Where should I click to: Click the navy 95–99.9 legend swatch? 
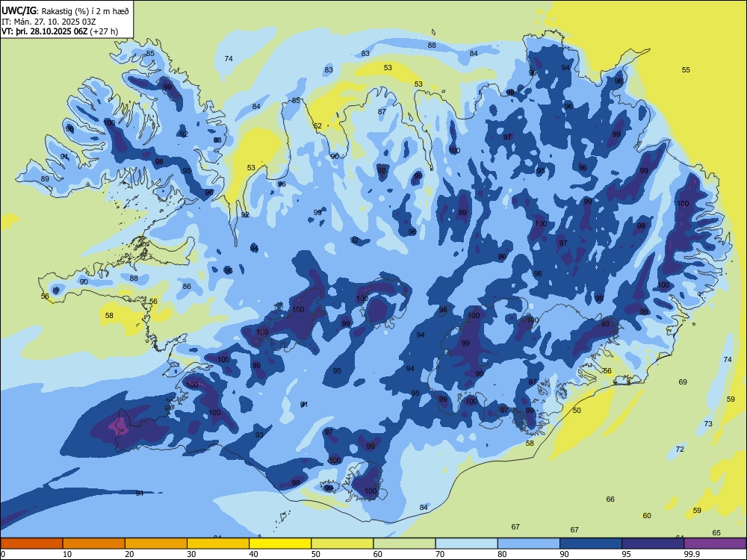point(653,544)
